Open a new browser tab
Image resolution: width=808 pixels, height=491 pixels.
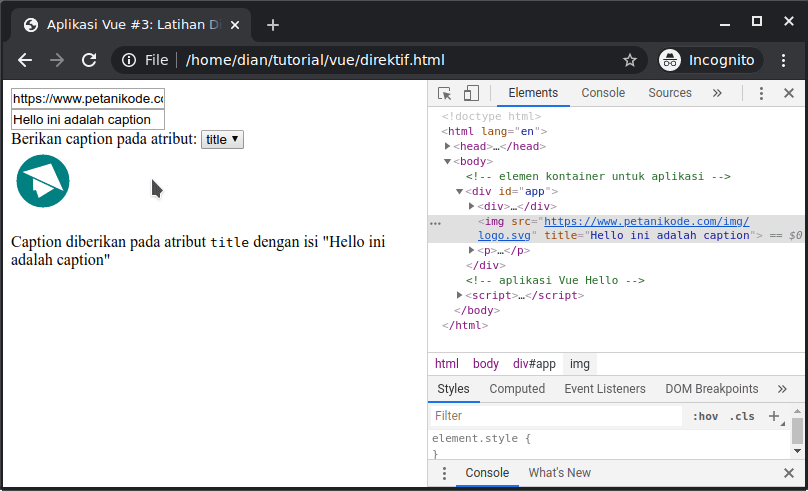(x=273, y=25)
